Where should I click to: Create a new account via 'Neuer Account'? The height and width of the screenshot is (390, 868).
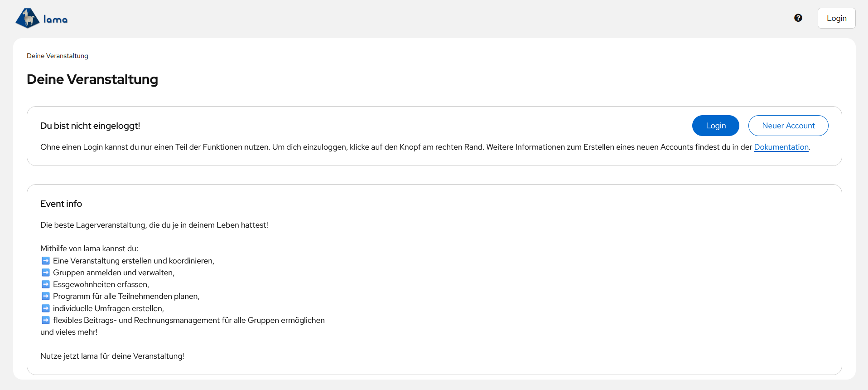788,126
